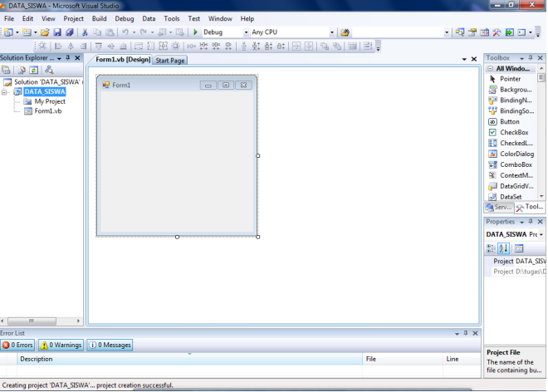
Task: Click the Redo arrow icon
Action: [144, 32]
